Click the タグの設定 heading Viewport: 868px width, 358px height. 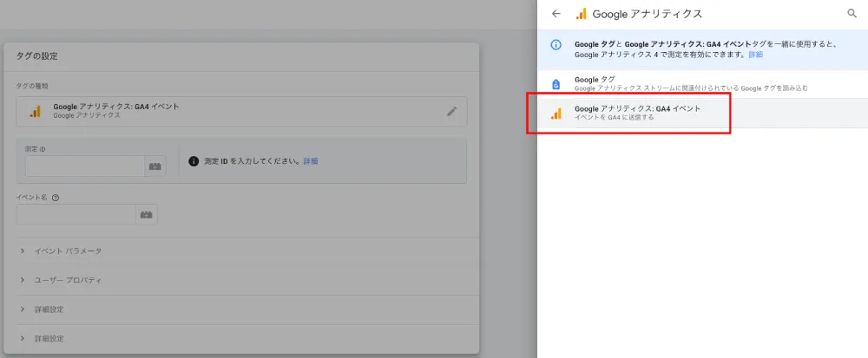click(37, 56)
